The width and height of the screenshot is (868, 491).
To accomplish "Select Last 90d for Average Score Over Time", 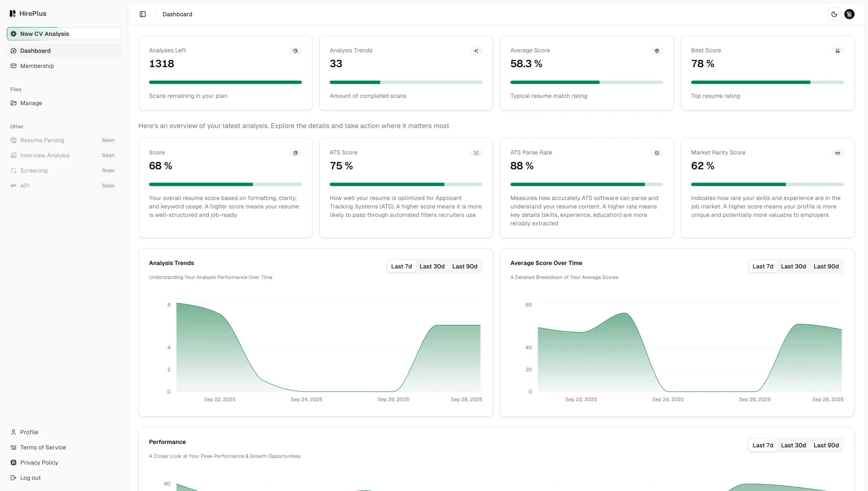I will point(826,266).
